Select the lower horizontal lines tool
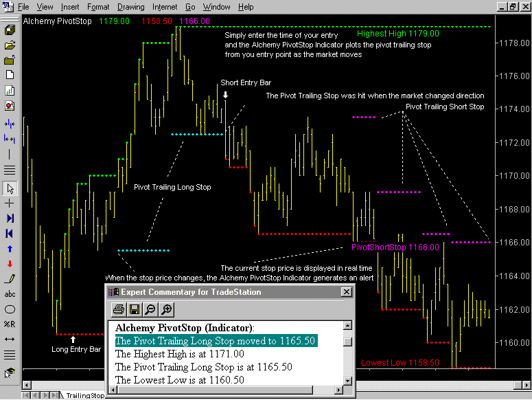Viewport: 532px width, 400px height. pyautogui.click(x=10, y=355)
